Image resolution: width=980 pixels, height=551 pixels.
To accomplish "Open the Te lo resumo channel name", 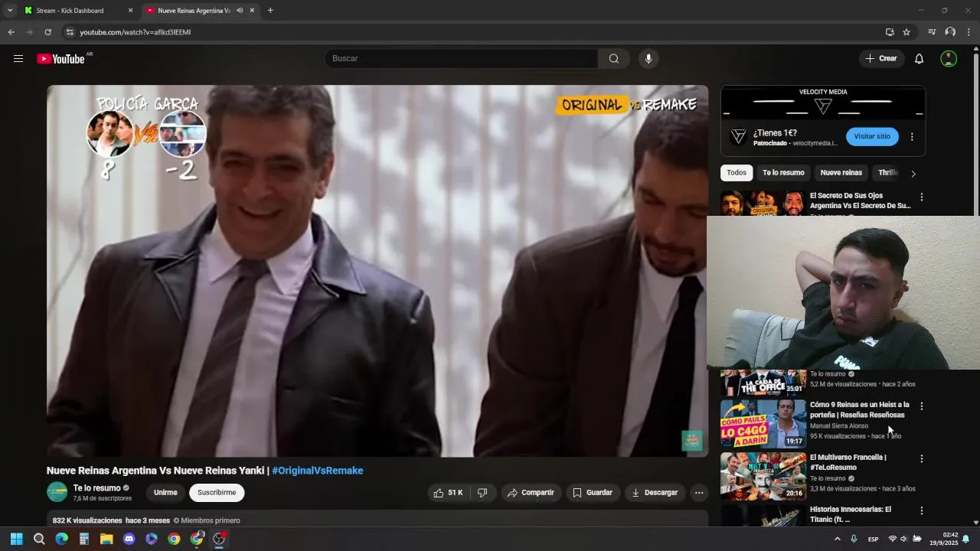I will click(x=97, y=488).
